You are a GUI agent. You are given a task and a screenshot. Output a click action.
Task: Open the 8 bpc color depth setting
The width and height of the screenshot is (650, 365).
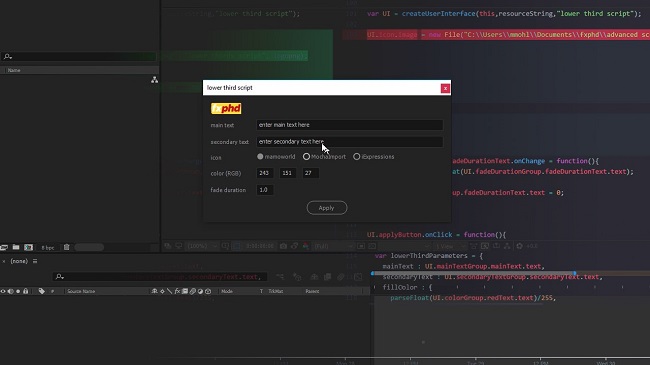pyautogui.click(x=48, y=248)
